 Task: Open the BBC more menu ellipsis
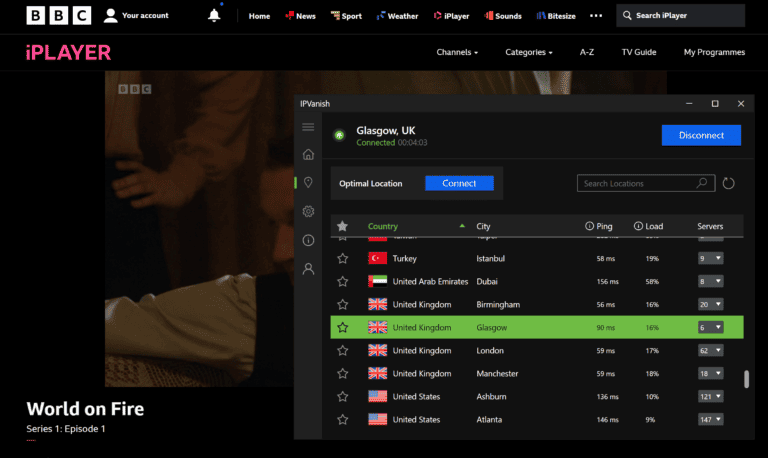point(596,16)
